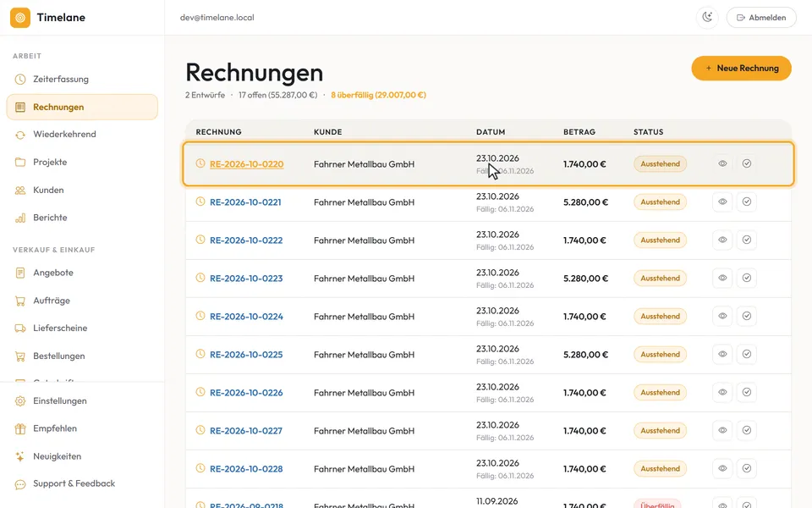Image resolution: width=812 pixels, height=508 pixels.
Task: Select Rechnungen in the sidebar
Action: pyautogui.click(x=82, y=108)
